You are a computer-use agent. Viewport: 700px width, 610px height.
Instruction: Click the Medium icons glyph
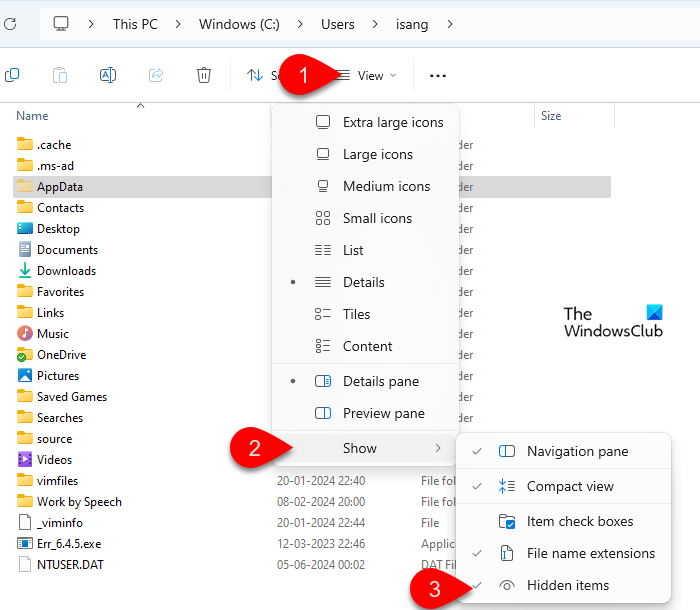[323, 186]
